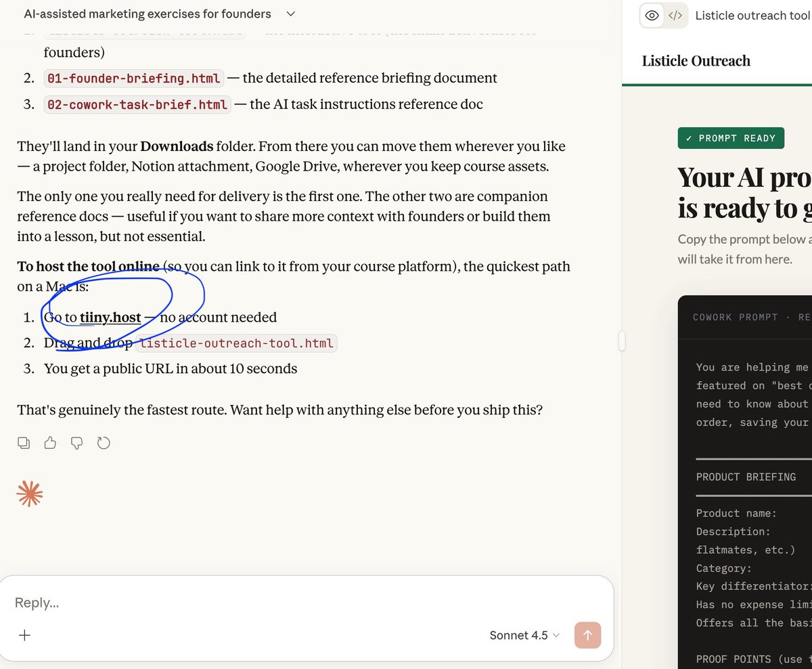
Task: Open the tiiny.host link
Action: coord(110,317)
